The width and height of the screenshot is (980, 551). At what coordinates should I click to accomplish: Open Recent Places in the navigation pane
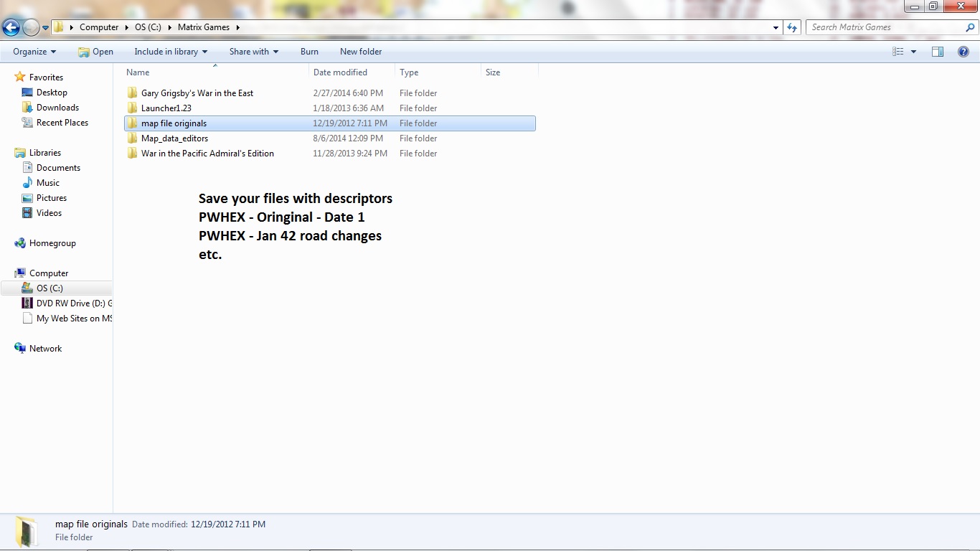[62, 123]
